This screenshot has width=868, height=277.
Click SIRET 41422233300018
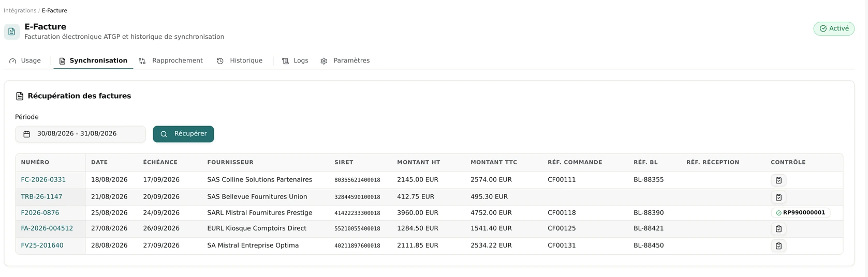tap(357, 213)
